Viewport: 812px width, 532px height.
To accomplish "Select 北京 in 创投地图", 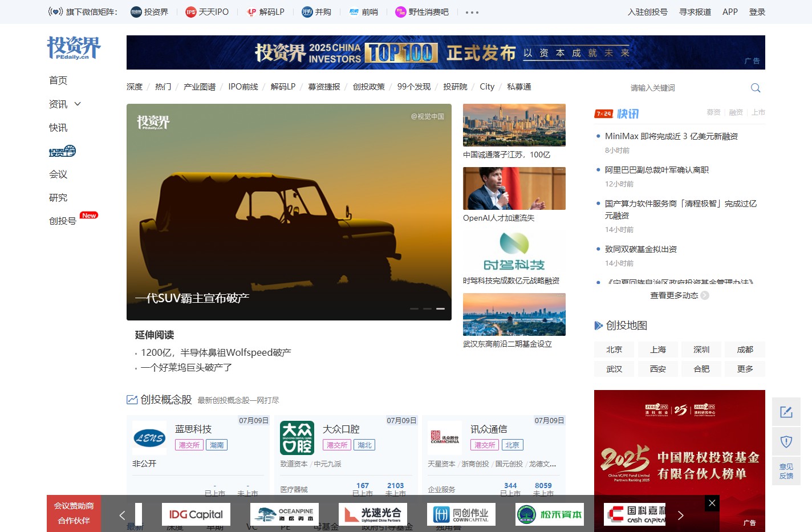I will [x=614, y=350].
